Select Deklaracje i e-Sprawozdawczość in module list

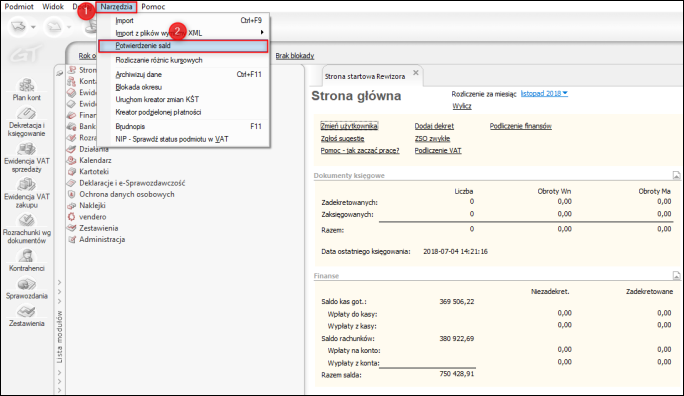pos(132,183)
